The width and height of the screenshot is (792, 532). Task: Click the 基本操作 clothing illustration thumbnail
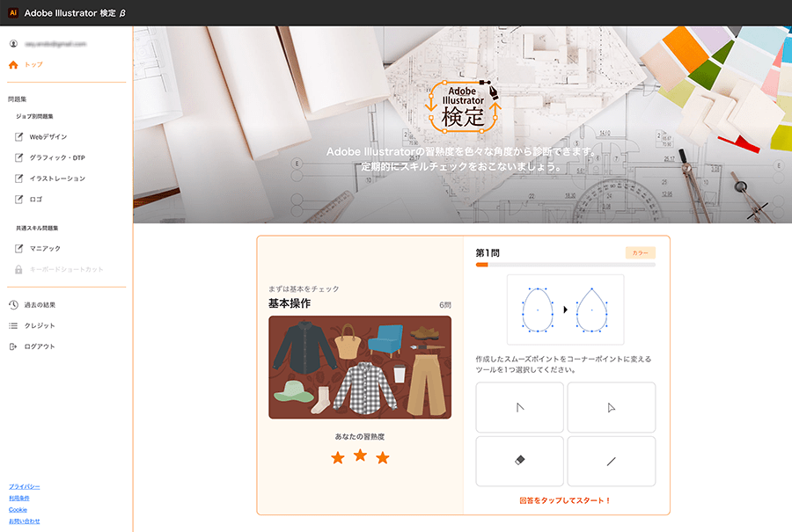(360, 367)
